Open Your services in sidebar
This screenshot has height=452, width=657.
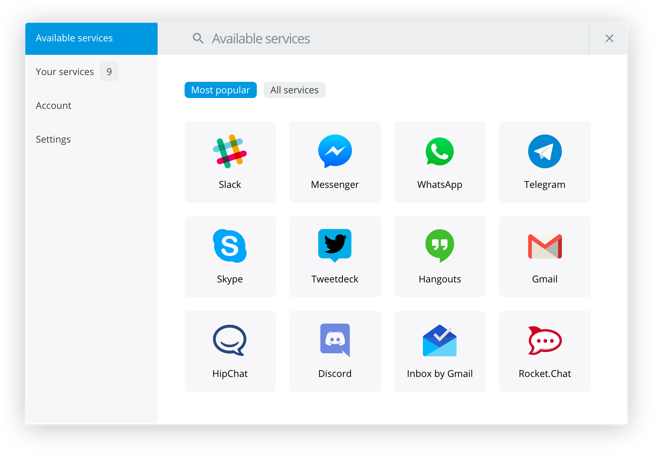91,72
